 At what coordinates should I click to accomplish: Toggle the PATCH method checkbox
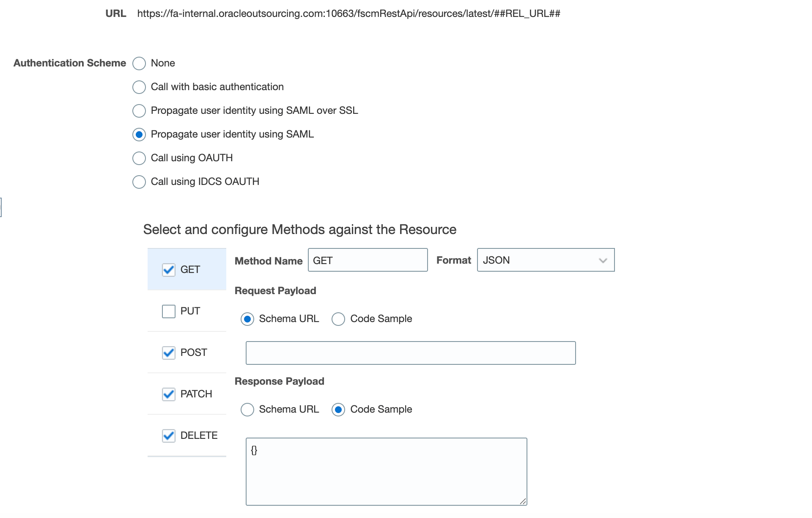click(169, 394)
